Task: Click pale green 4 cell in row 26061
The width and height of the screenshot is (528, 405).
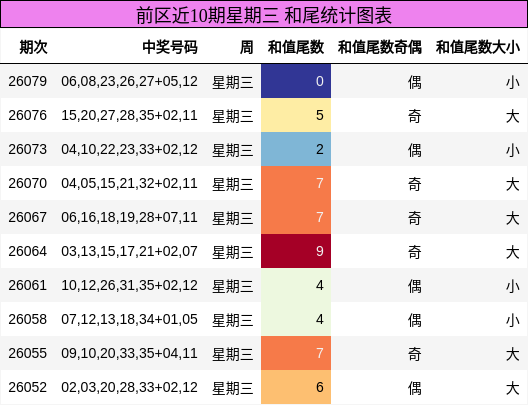Action: (296, 285)
